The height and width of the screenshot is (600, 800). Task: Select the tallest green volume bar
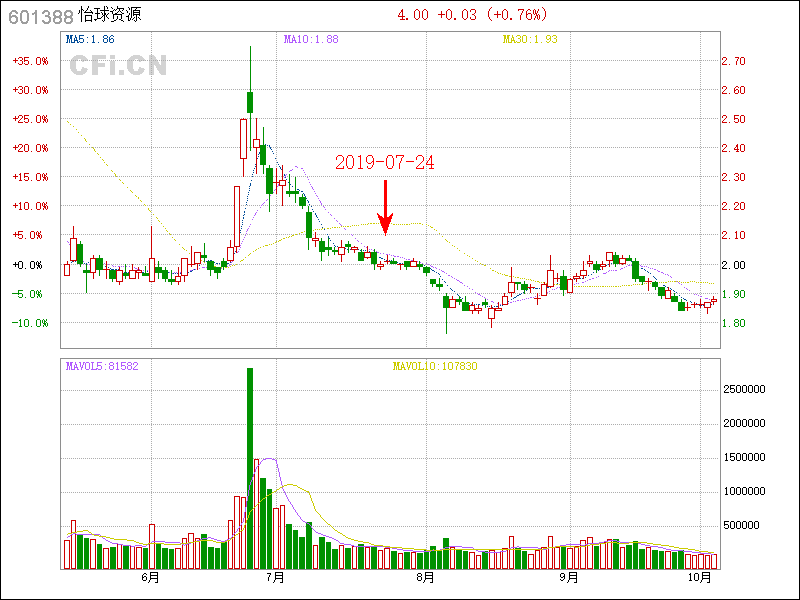249,468
